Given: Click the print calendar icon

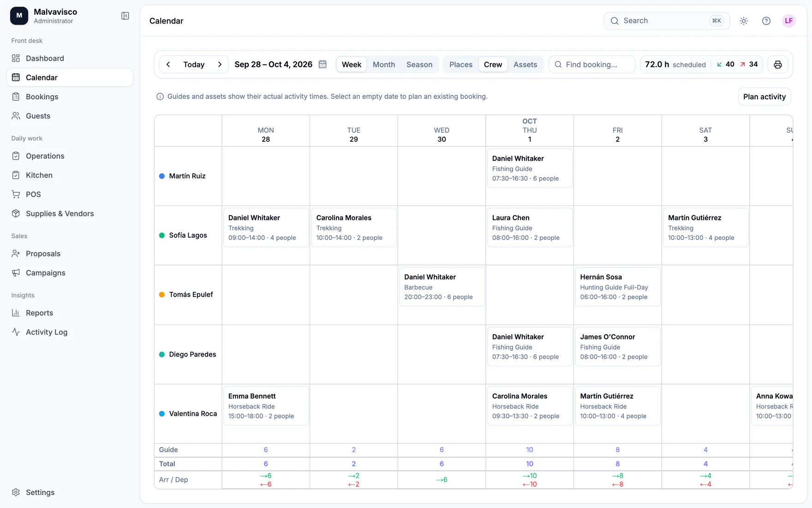Looking at the screenshot, I should 778,65.
